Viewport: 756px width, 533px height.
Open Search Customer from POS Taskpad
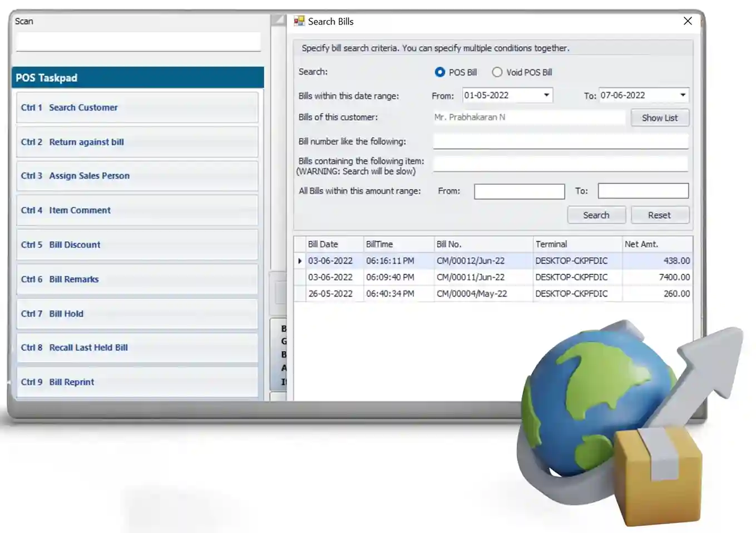[137, 107]
